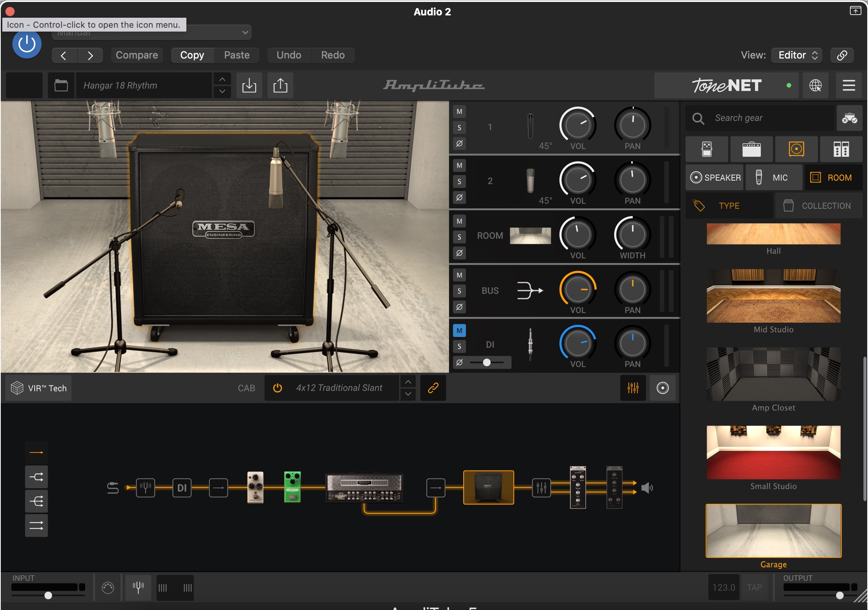Select the COLLECTION filter tab
The width and height of the screenshot is (868, 610).
tap(818, 206)
